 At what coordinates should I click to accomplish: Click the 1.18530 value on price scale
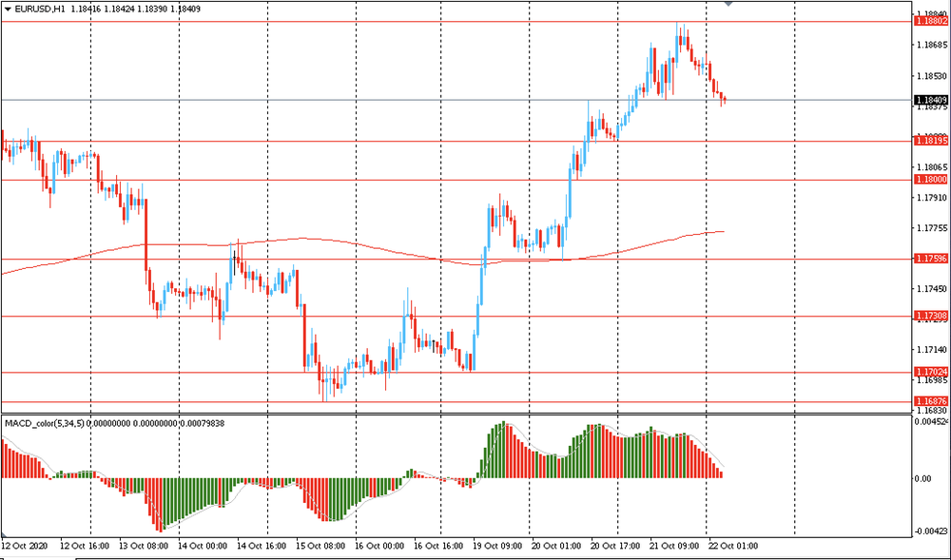[x=930, y=75]
